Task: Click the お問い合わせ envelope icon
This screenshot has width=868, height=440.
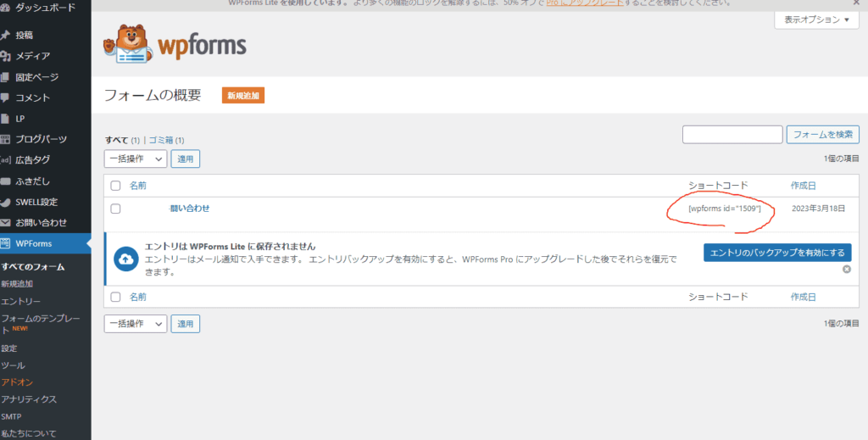Action: [5, 222]
